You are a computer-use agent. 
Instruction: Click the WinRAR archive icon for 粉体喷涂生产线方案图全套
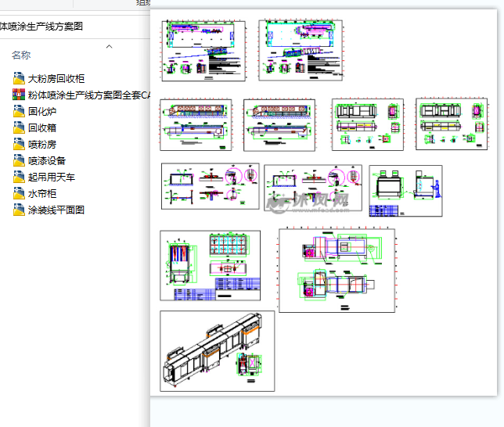coord(19,95)
